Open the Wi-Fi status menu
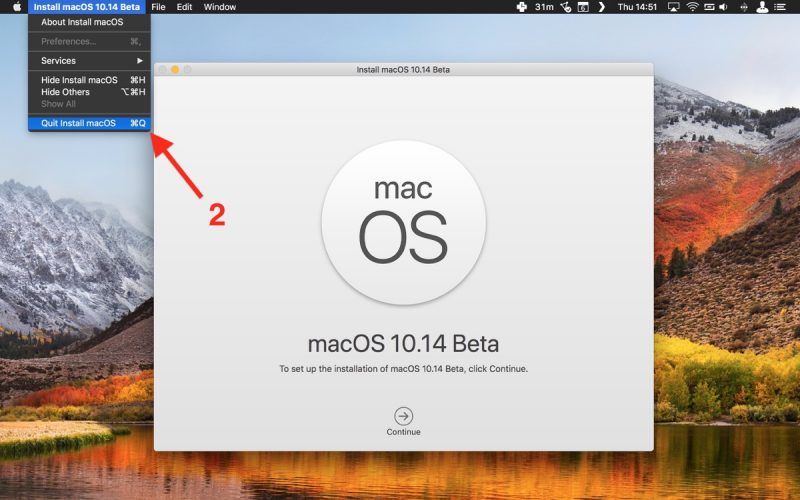Image resolution: width=800 pixels, height=500 pixels. 692,7
